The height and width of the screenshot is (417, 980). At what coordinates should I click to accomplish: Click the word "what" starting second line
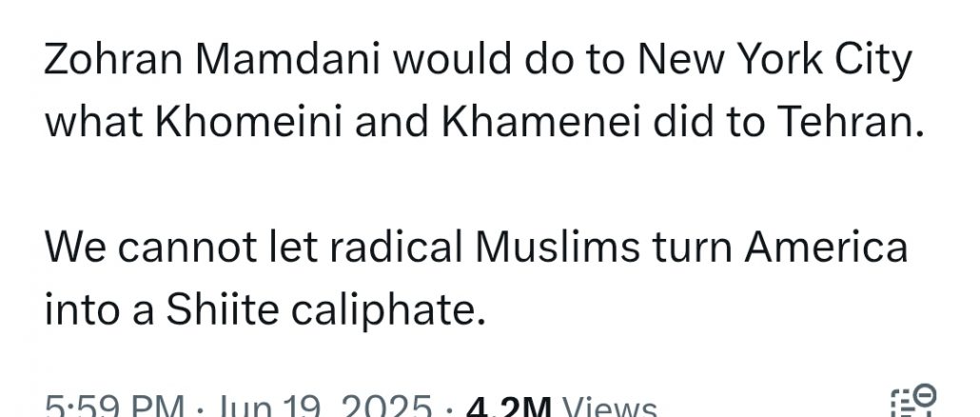coord(94,123)
